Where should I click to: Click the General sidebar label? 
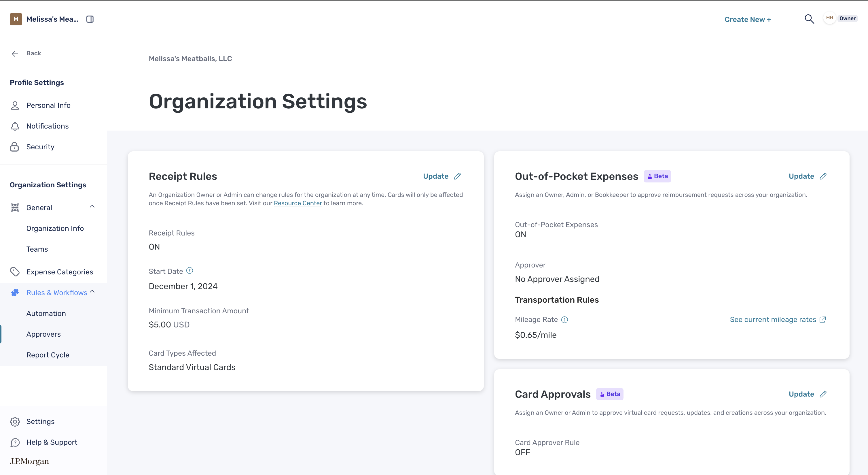tap(39, 208)
